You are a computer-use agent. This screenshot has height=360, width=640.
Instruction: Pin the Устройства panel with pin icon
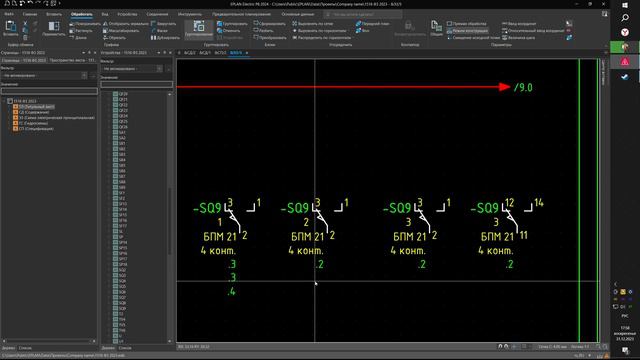pos(164,53)
